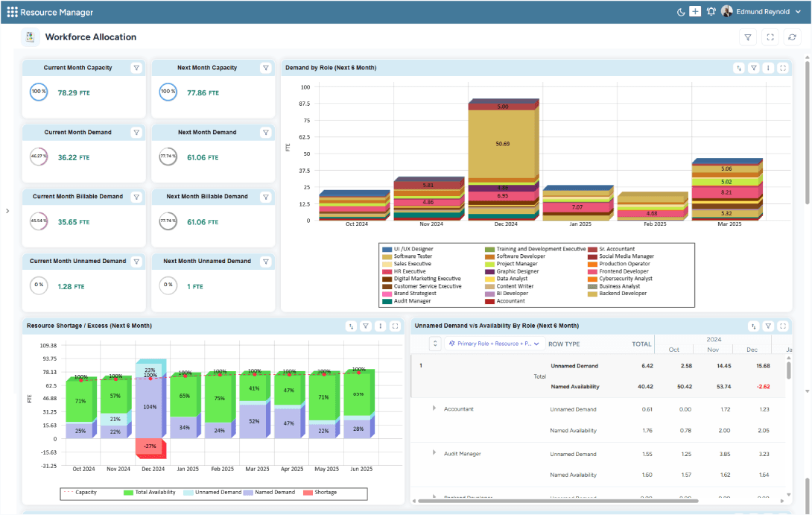The width and height of the screenshot is (812, 515).
Task: Filter the Next Month Demand card
Action: [x=266, y=133]
